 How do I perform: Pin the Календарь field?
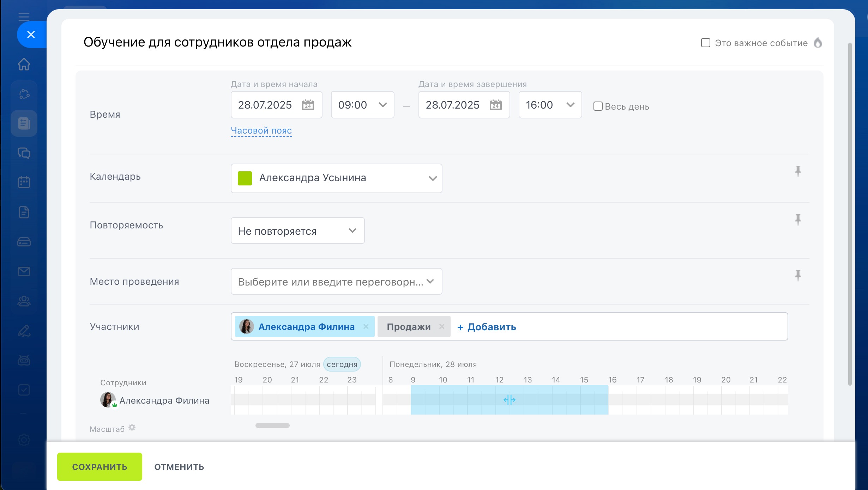[798, 171]
